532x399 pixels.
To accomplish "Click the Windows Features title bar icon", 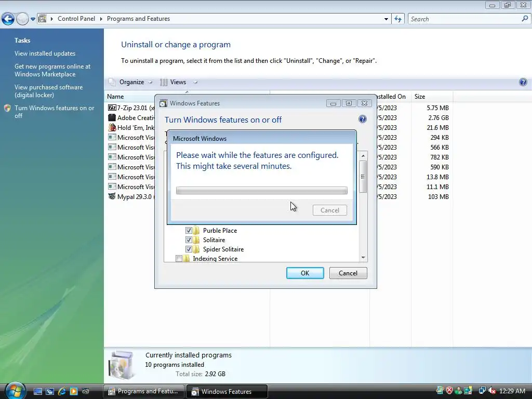I will [x=163, y=103].
